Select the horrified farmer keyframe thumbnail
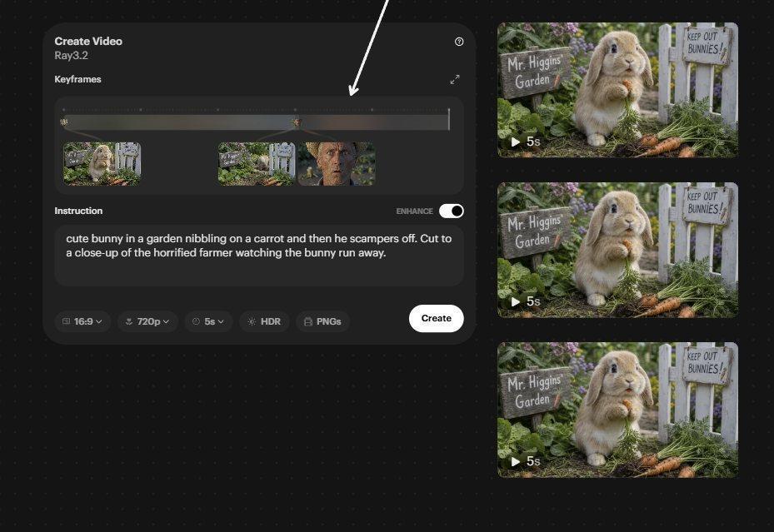The width and height of the screenshot is (774, 532). [x=337, y=164]
